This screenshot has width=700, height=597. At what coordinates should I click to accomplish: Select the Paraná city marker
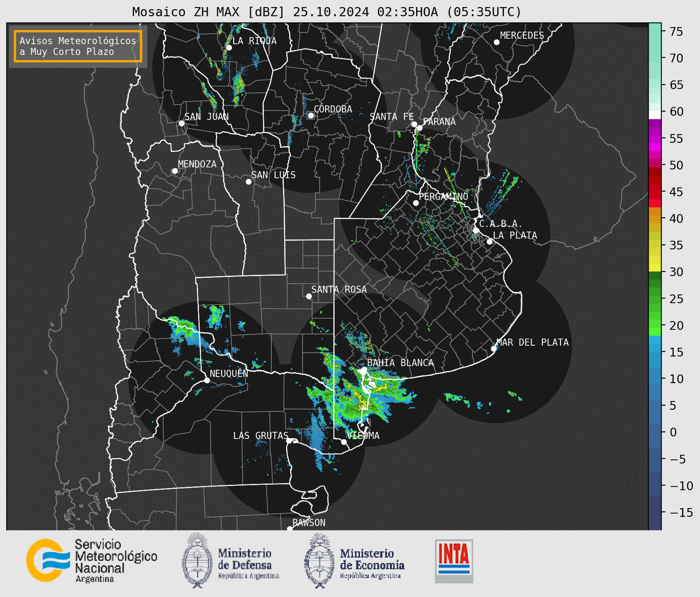point(420,128)
